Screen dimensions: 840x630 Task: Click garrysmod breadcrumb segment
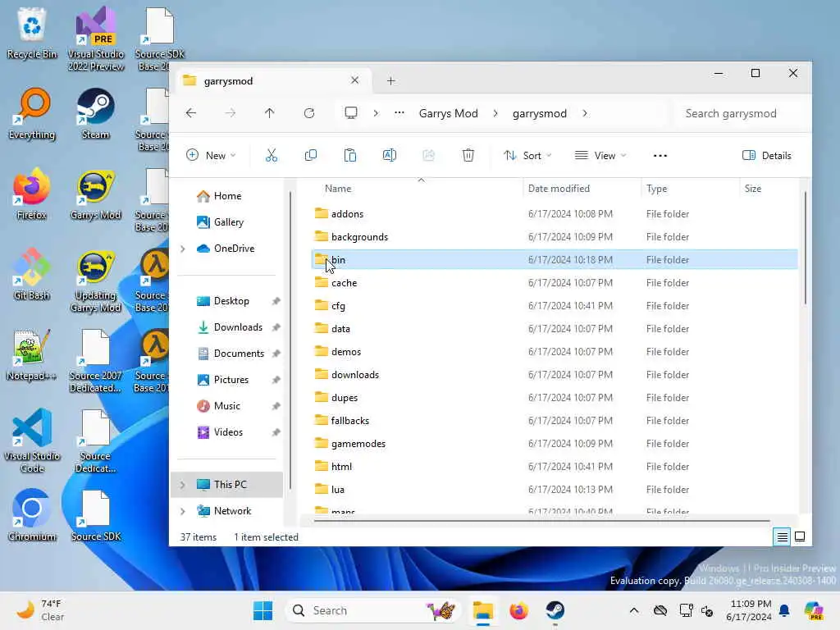tap(540, 113)
